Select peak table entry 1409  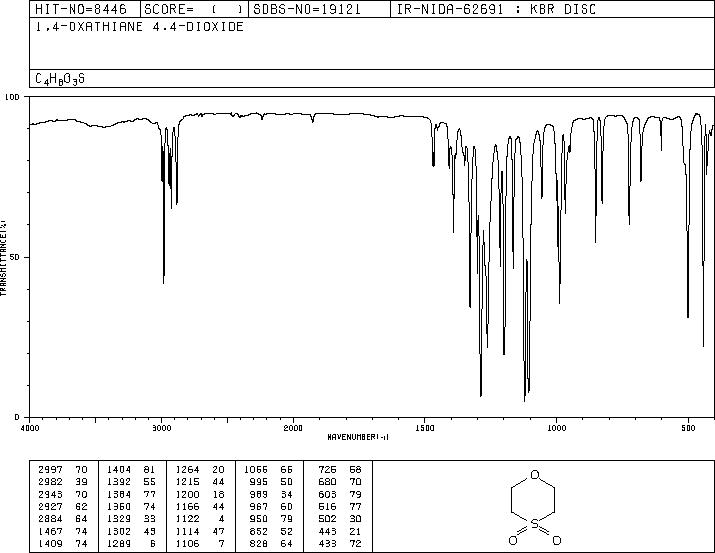click(x=50, y=544)
